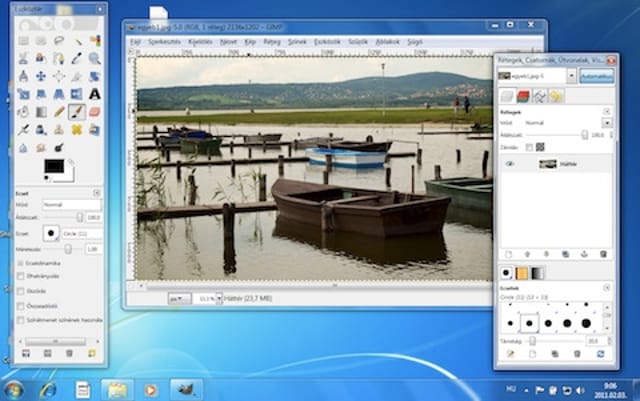Expand the Ecsetdinamika section

point(20,263)
